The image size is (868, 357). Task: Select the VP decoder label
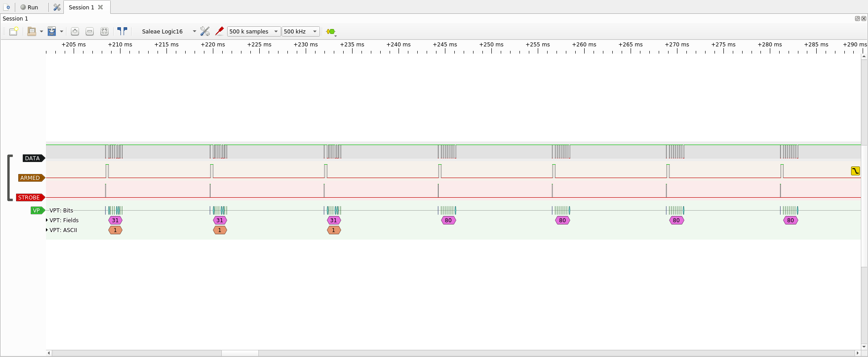tap(37, 210)
